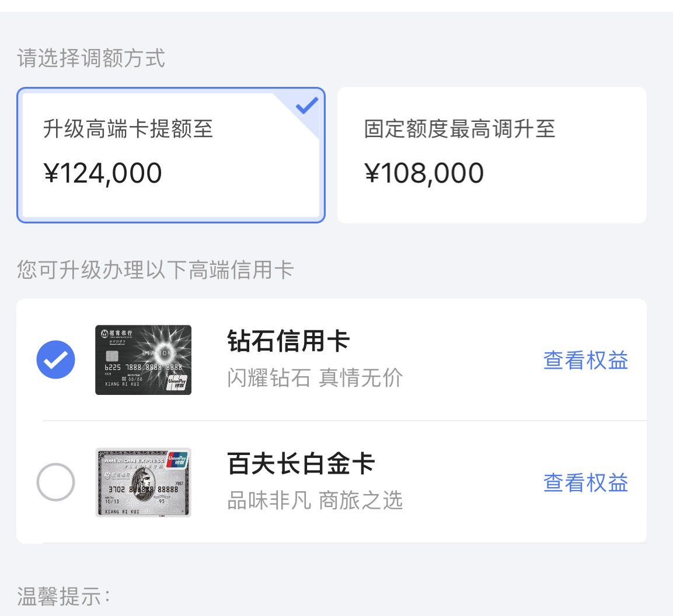Click the UnionPay logo on Centurion platinum card
Viewport: 673px width, 616px height.
click(177, 460)
